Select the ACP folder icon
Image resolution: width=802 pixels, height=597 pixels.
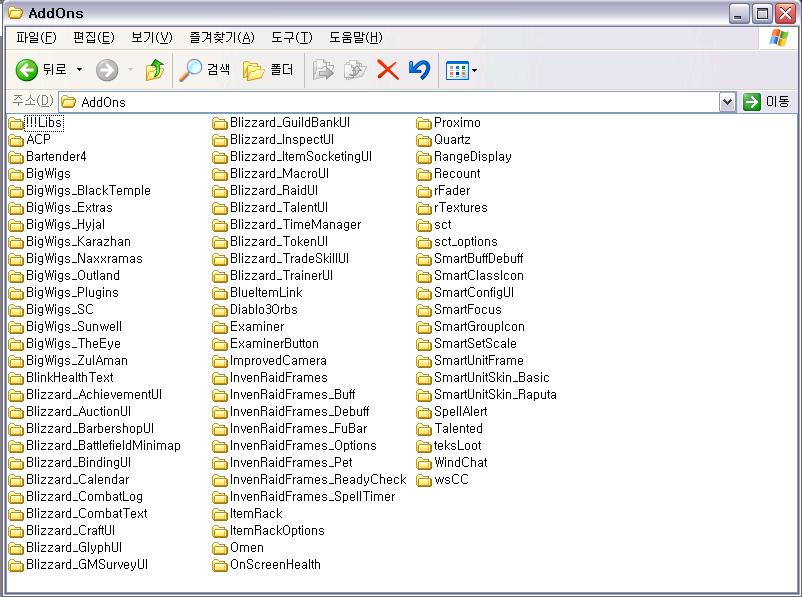[x=16, y=140]
